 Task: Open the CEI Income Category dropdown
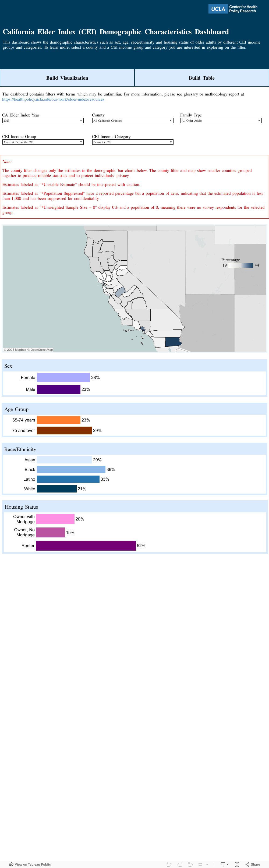[132, 142]
